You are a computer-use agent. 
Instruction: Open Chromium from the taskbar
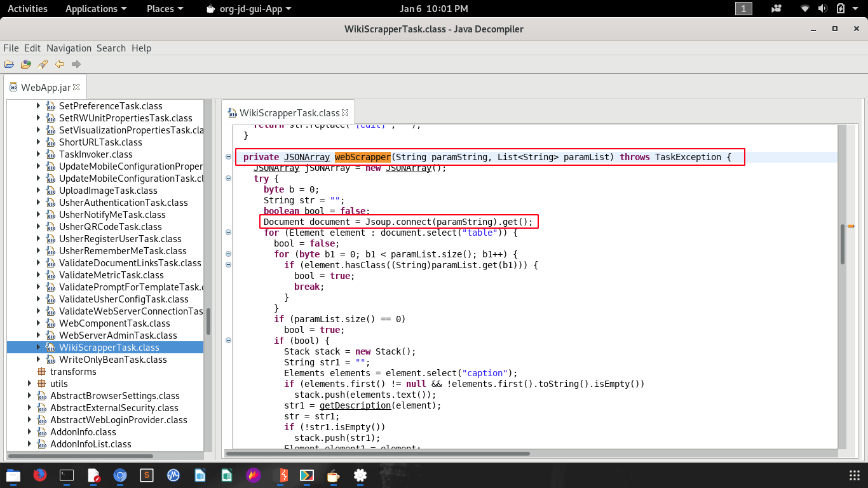[120, 475]
